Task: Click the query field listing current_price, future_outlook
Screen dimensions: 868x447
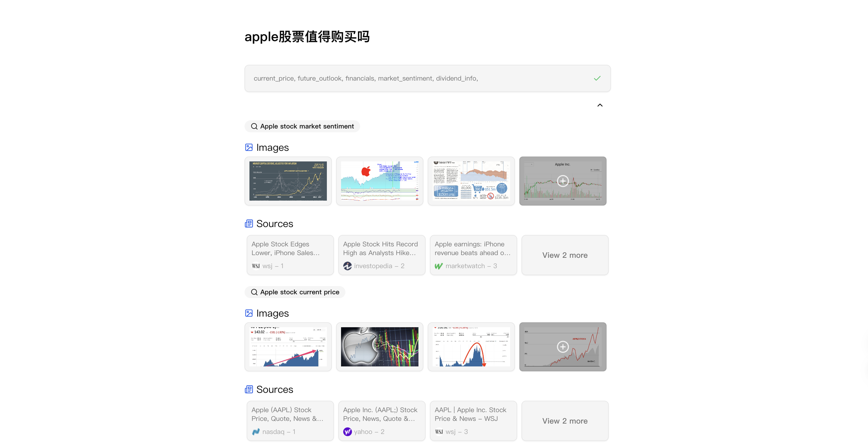Action: point(366,78)
